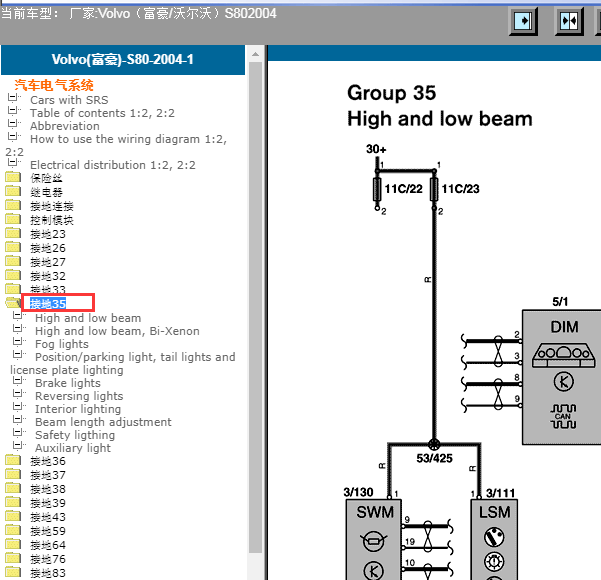Image resolution: width=601 pixels, height=580 pixels.
Task: Click the tree panel vertical scrollbar thumb
Action: (x=255, y=307)
